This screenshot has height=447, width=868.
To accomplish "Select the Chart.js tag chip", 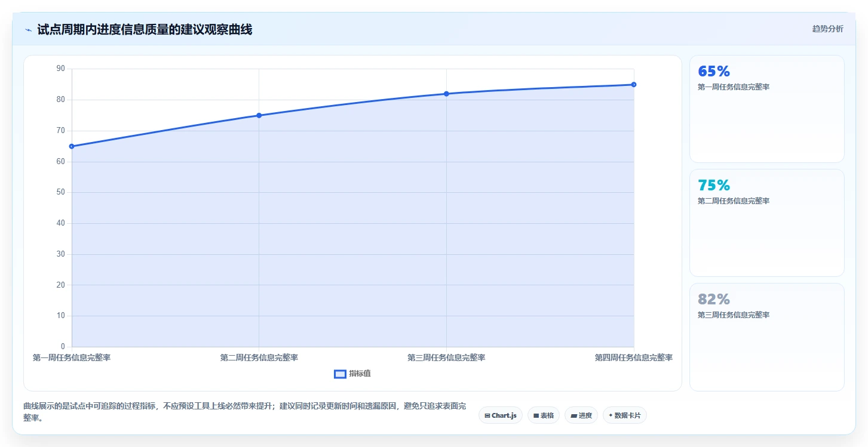I will [501, 415].
